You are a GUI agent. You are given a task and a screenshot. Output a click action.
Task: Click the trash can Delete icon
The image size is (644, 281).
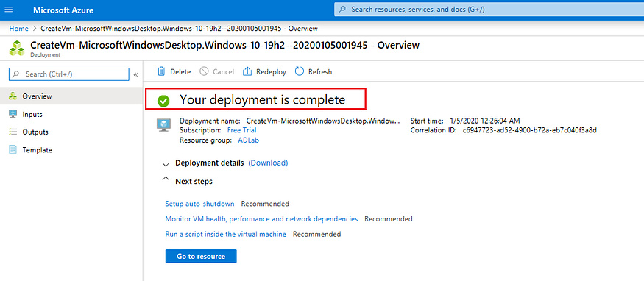point(162,71)
